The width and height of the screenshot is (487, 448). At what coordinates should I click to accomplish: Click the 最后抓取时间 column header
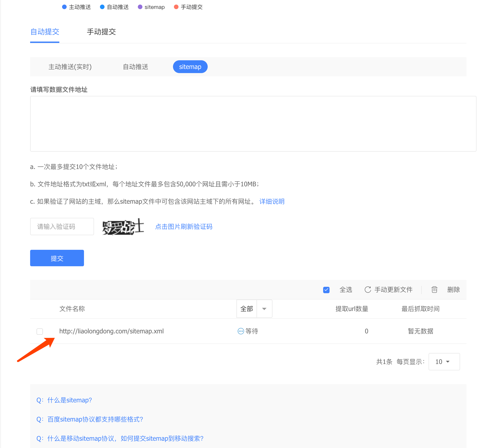(420, 309)
